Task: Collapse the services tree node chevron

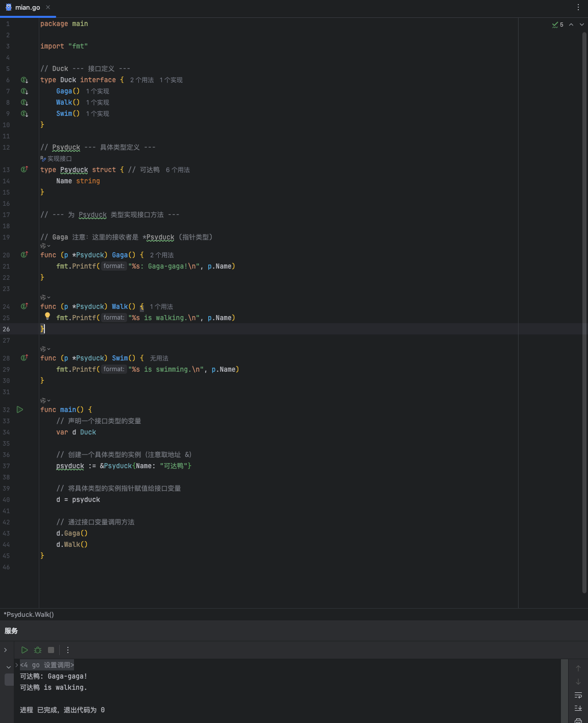Action: pyautogui.click(x=9, y=667)
